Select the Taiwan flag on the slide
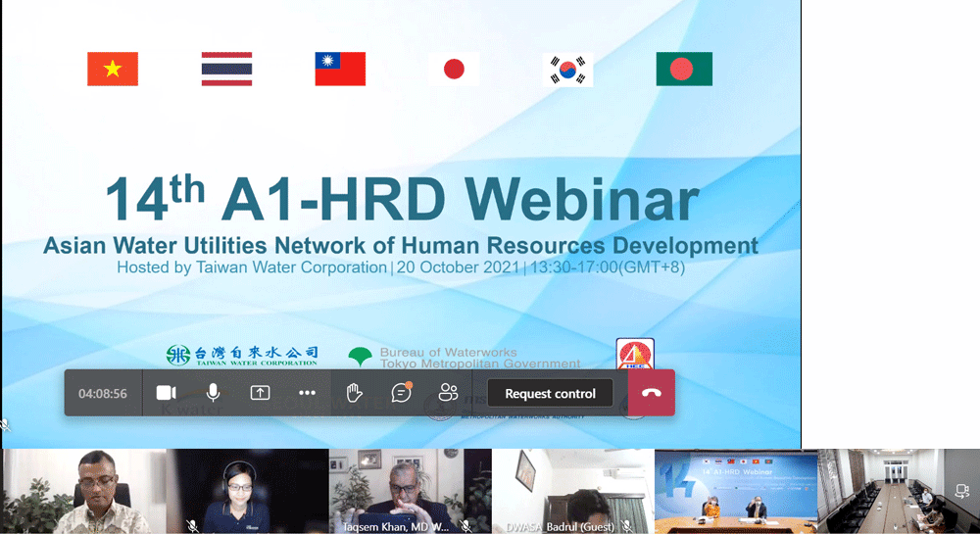 341,69
